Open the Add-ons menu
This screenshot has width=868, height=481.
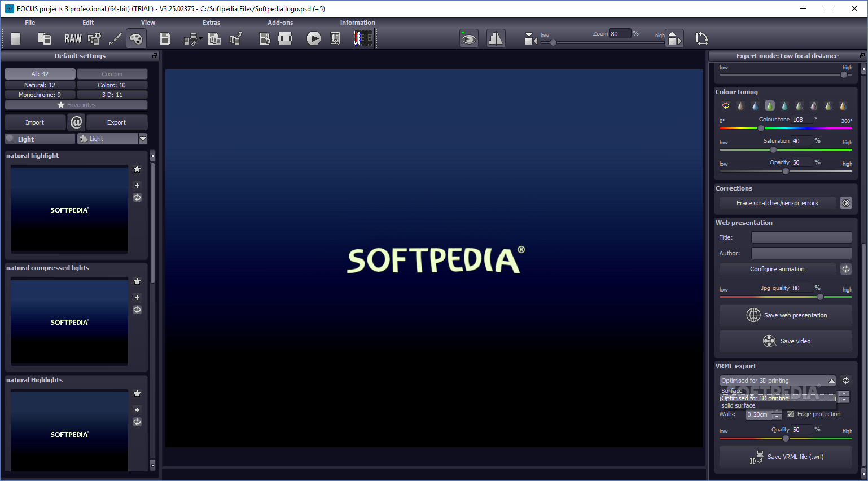pos(280,23)
